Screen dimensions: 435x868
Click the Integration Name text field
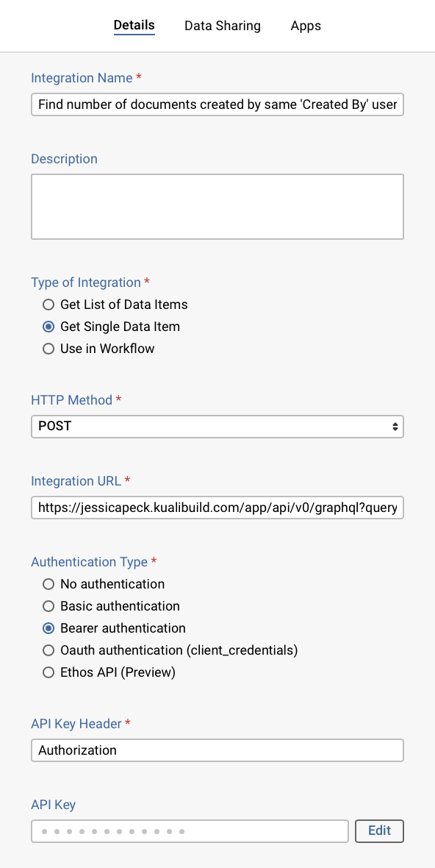pyautogui.click(x=217, y=104)
